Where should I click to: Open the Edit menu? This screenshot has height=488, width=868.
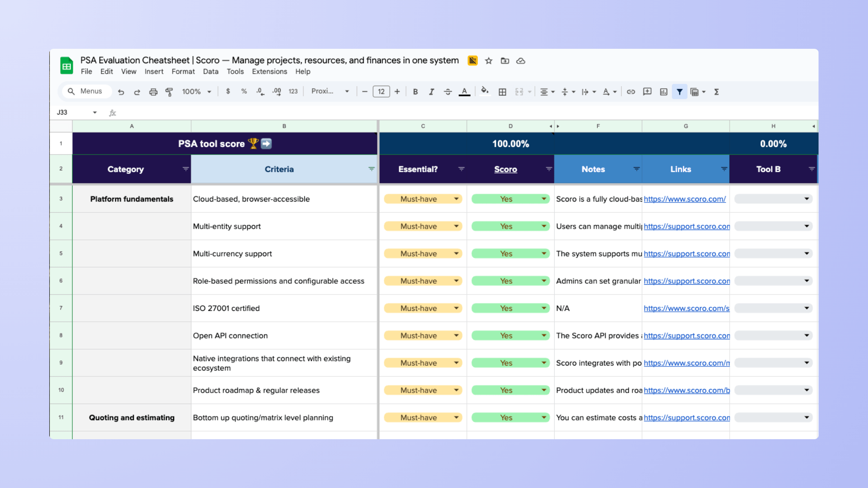tap(107, 71)
